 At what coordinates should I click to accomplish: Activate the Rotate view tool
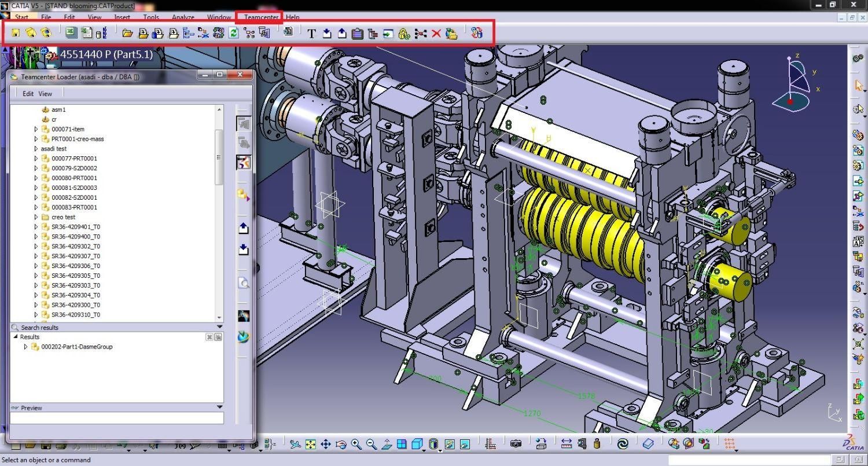pyautogui.click(x=341, y=444)
